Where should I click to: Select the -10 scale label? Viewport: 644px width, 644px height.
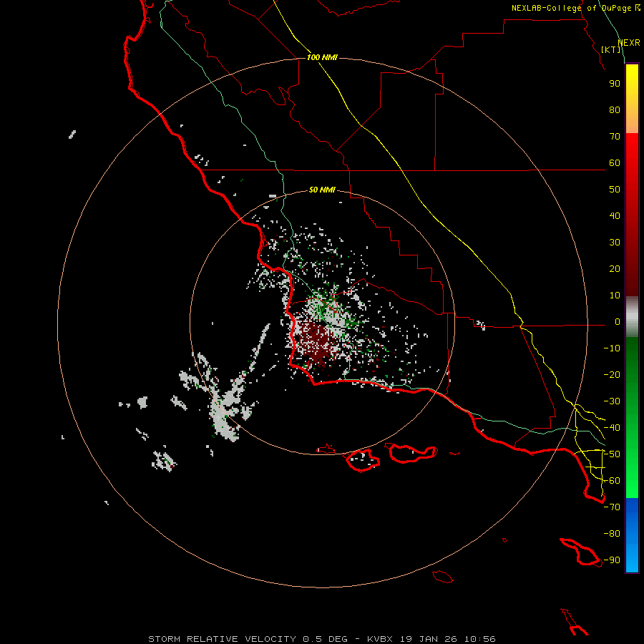point(612,348)
